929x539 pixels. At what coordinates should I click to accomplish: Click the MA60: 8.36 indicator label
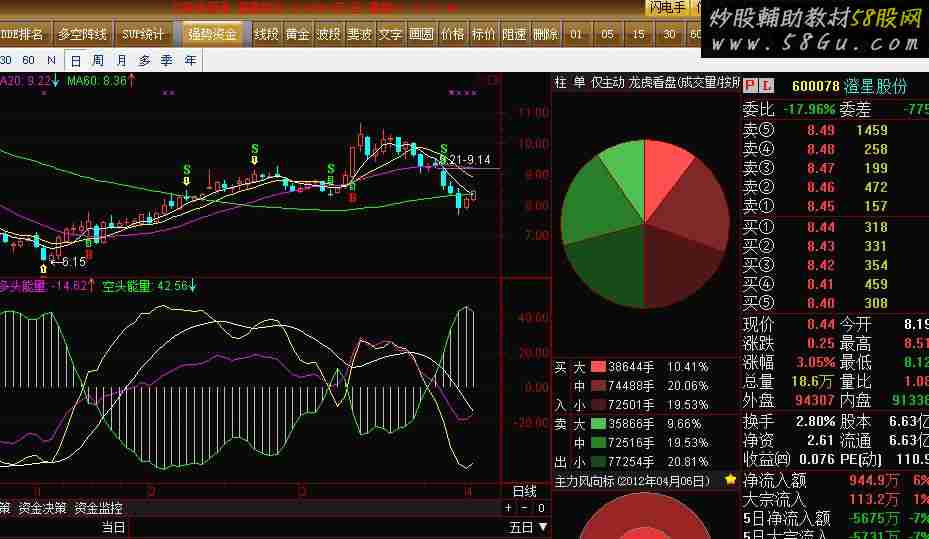[x=101, y=81]
